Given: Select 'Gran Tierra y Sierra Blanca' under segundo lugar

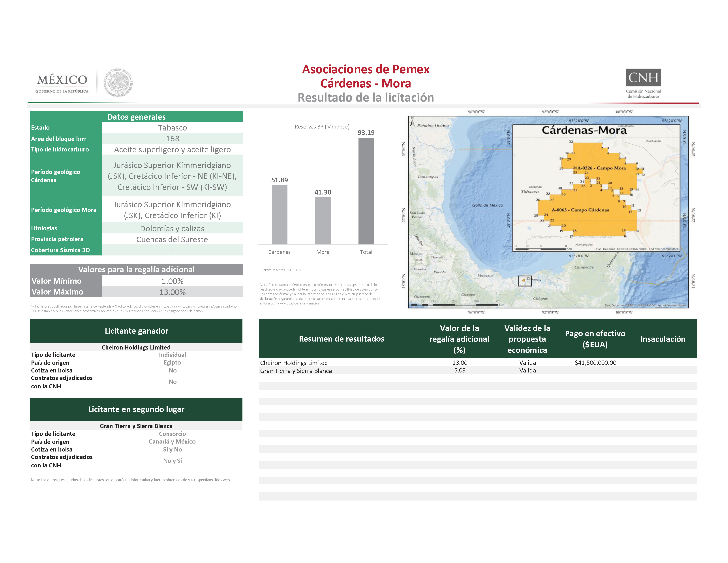Looking at the screenshot, I should (x=136, y=426).
